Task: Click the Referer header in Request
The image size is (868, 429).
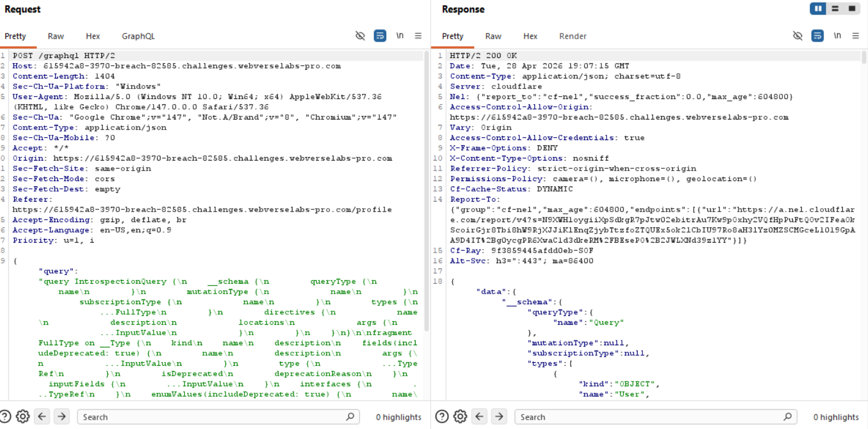Action: pyautogui.click(x=202, y=204)
